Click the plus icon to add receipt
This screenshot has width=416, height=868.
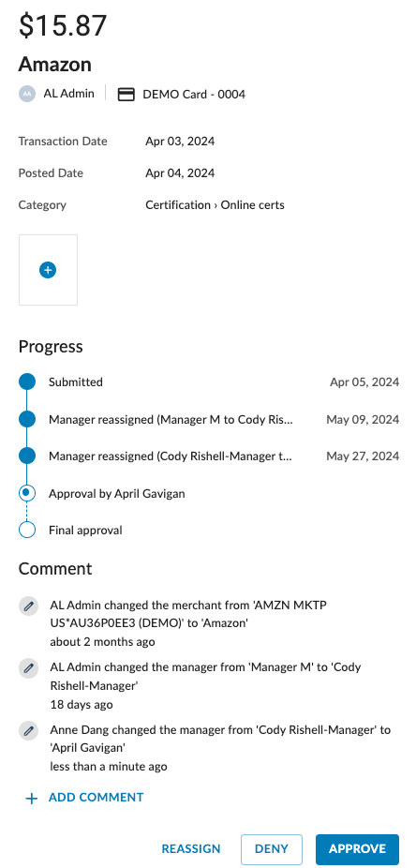pos(48,270)
